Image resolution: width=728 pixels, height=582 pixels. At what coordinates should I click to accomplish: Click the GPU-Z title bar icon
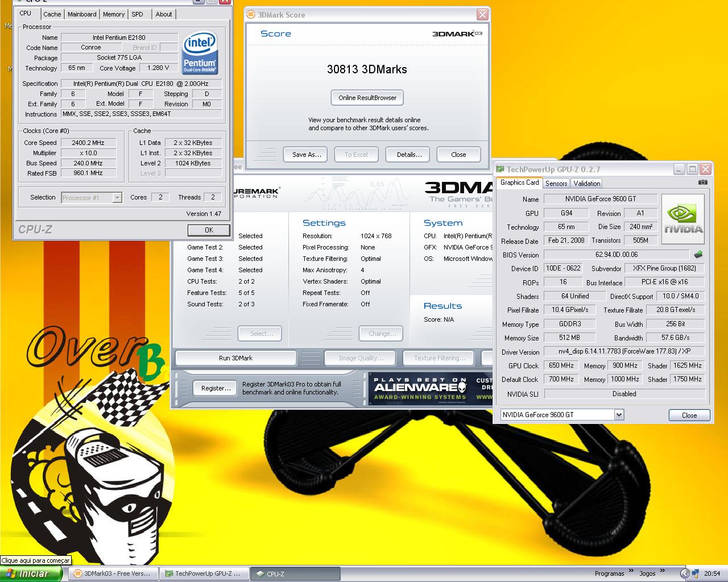tap(499, 169)
